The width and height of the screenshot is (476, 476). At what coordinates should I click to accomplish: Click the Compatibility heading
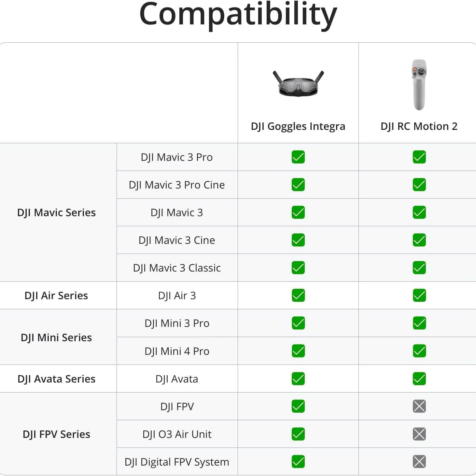pyautogui.click(x=238, y=14)
